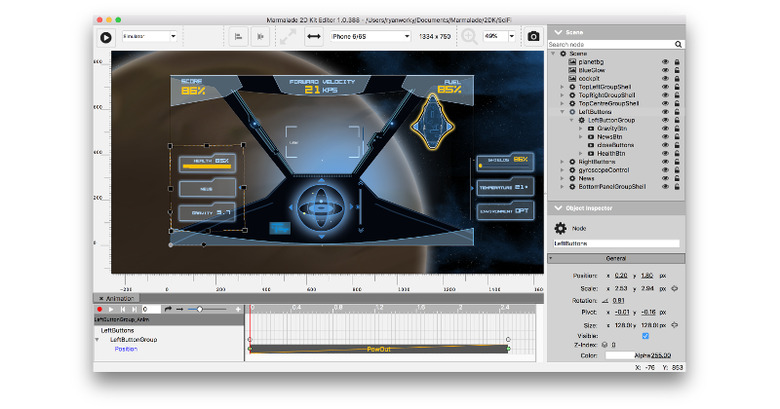Open the zoom percentage dropdown
Viewport: 780px width, 409px height.
pos(499,36)
